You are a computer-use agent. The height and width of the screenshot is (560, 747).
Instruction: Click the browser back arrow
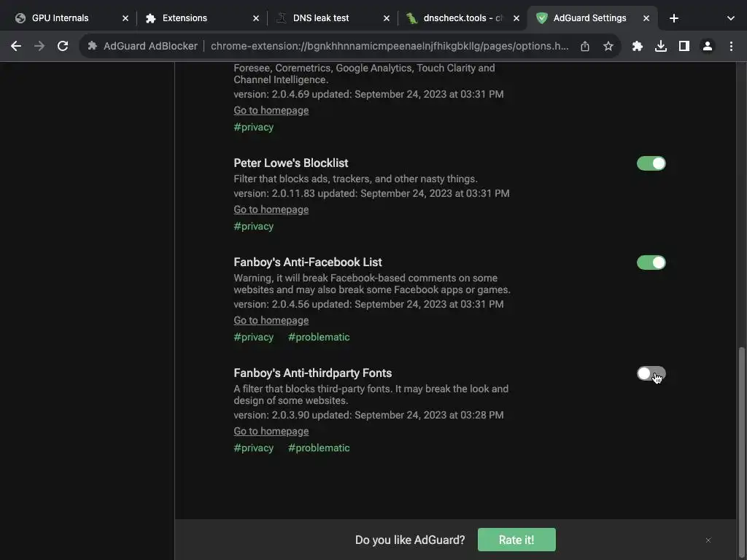[x=16, y=46]
